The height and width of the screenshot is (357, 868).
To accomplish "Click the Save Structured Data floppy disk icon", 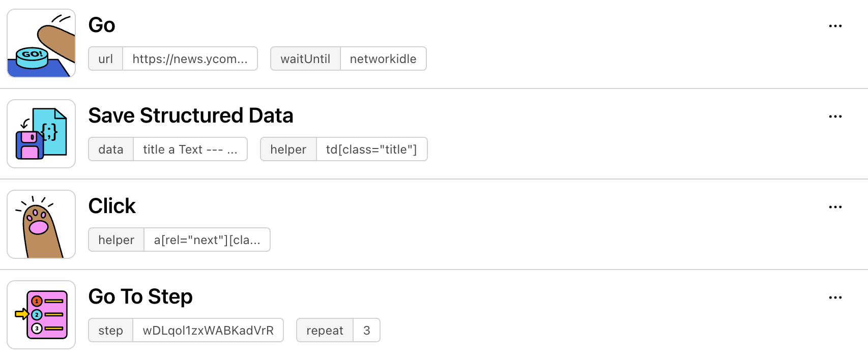I will pos(41,133).
